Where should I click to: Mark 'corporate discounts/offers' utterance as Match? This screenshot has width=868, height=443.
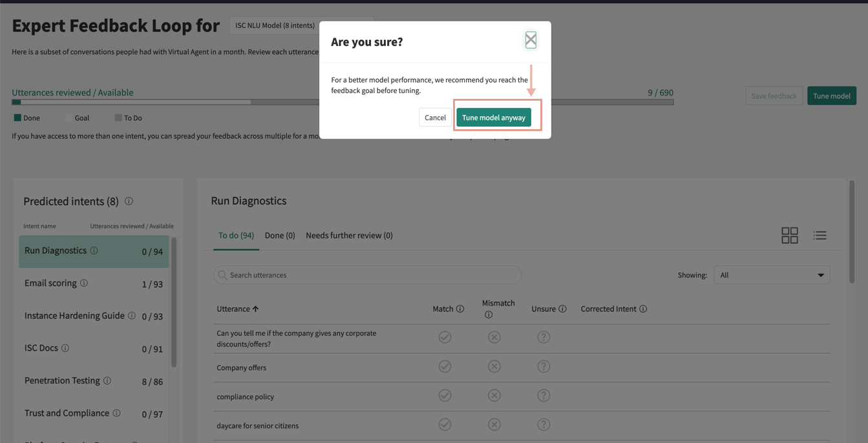tap(445, 337)
